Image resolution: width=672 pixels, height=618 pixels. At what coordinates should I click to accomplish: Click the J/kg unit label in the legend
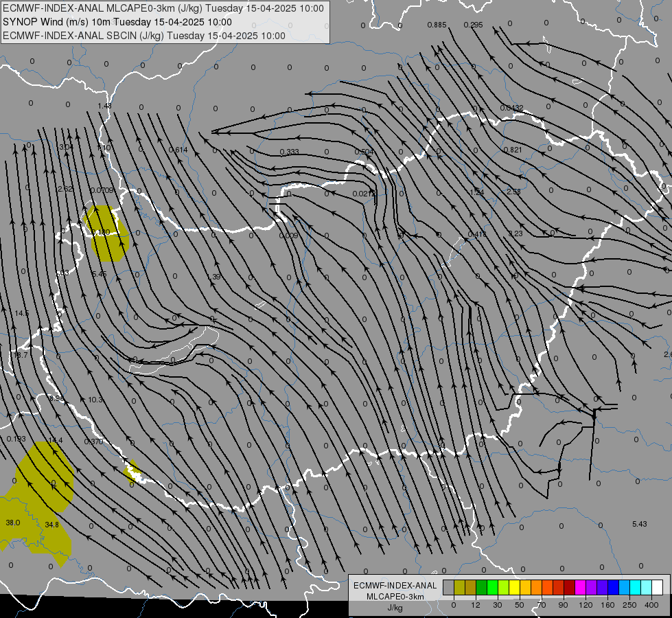[395, 608]
